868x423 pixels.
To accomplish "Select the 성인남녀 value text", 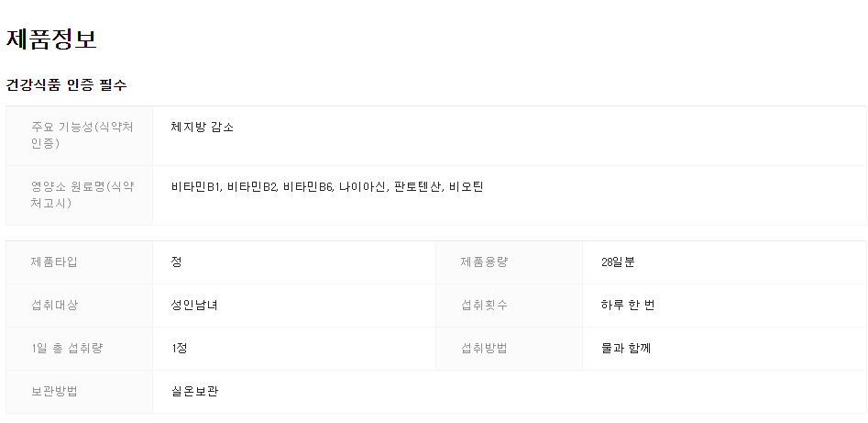I will pyautogui.click(x=193, y=305).
